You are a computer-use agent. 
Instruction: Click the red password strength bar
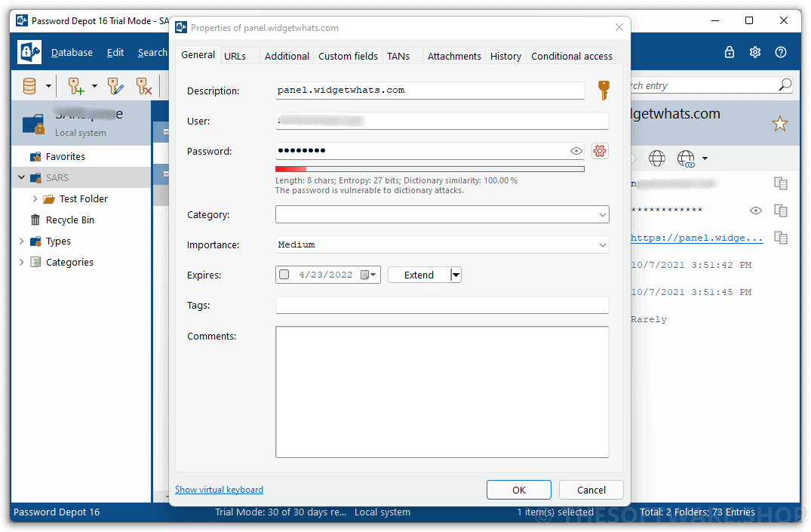430,169
